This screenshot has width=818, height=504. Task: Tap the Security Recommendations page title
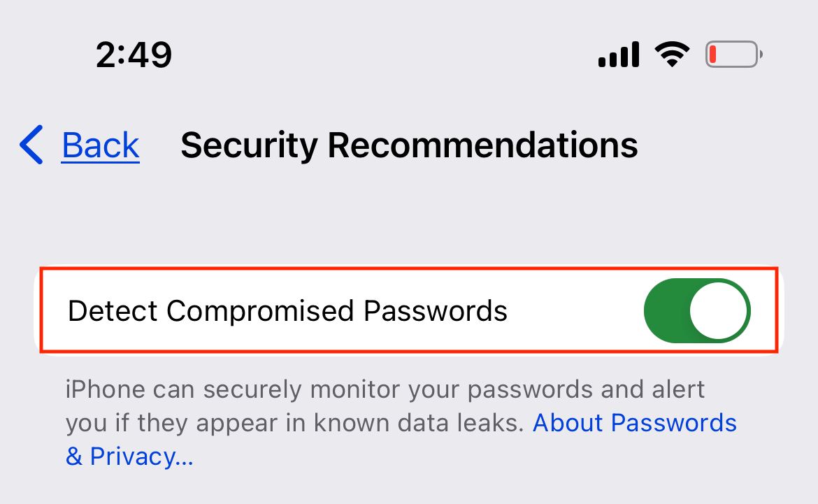pyautogui.click(x=409, y=145)
